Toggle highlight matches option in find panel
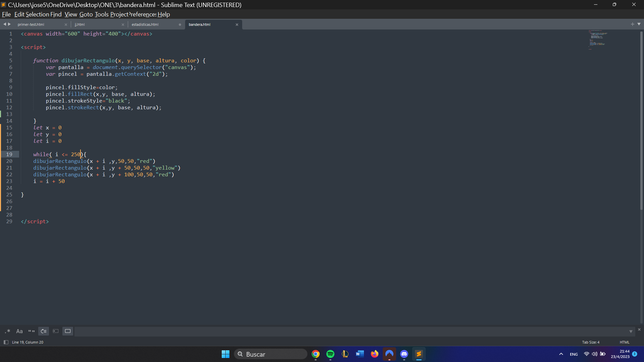The image size is (644, 362). [x=68, y=331]
